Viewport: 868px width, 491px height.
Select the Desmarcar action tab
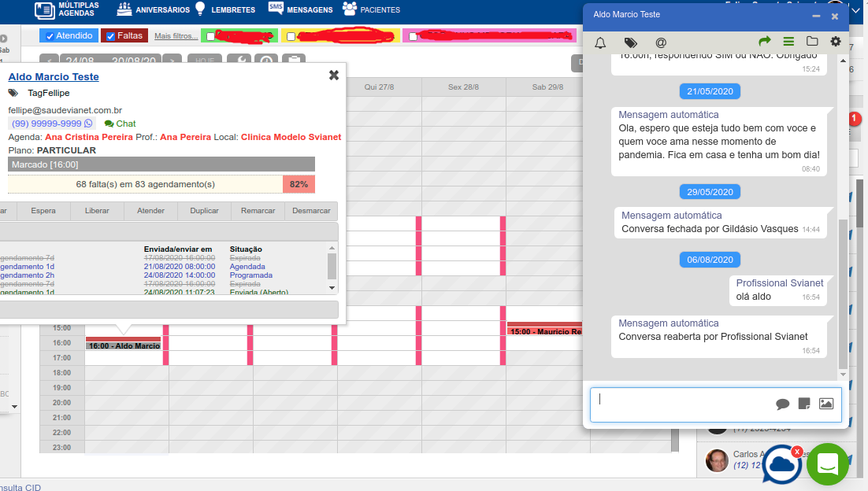[x=311, y=211]
